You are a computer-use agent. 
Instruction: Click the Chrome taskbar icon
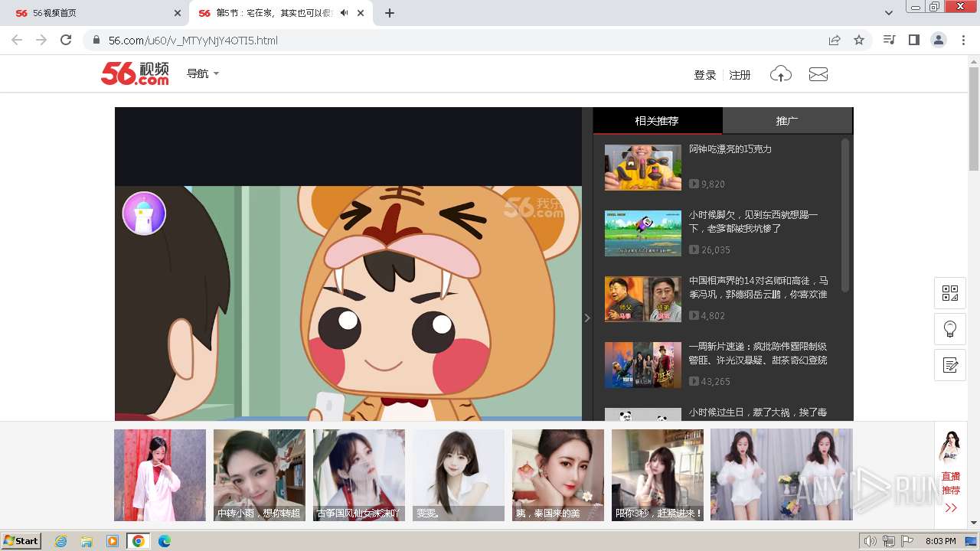coord(139,541)
